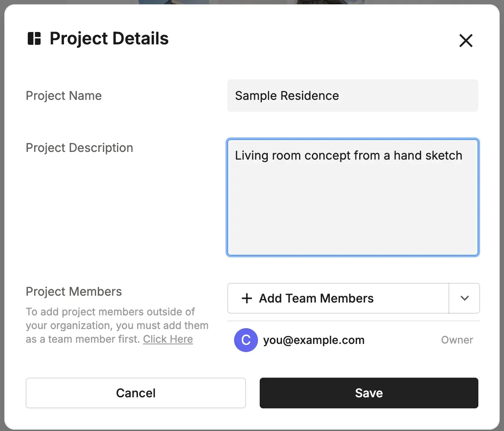
Task: Click the Owner role label
Action: (x=457, y=340)
